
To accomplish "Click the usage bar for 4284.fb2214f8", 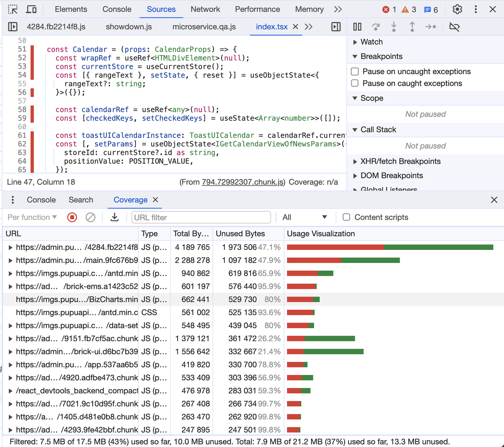I will click(x=390, y=247).
